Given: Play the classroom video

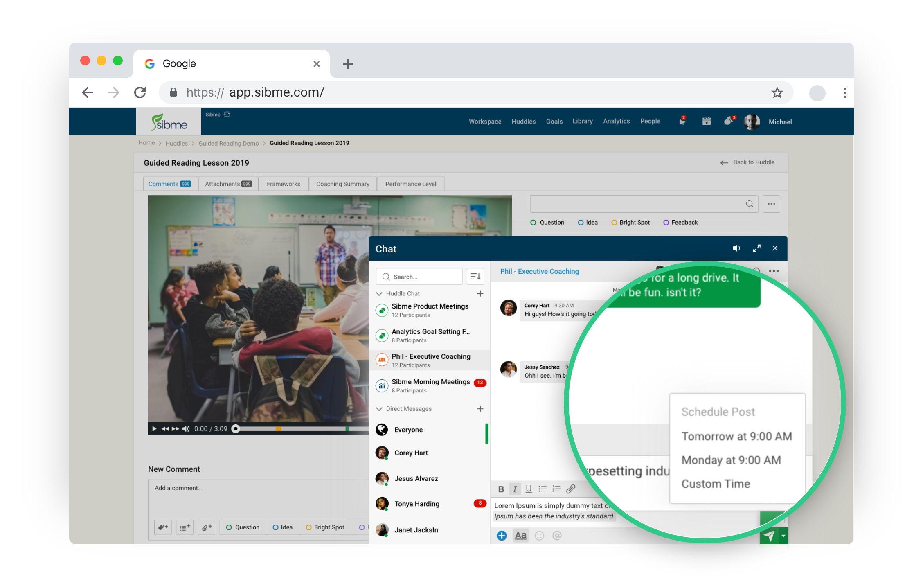Looking at the screenshot, I should tap(154, 429).
